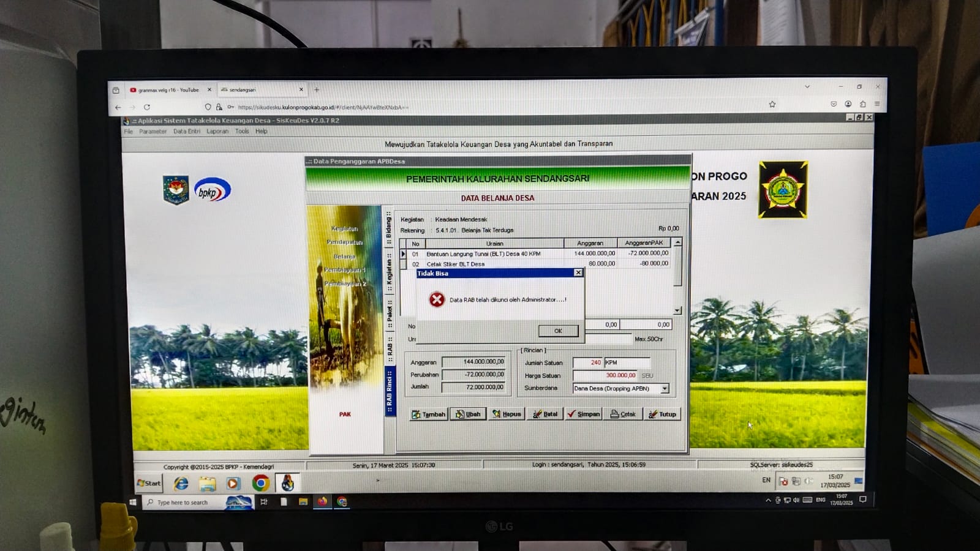Screen dimensions: 980x551
Task: Click the Jumlah Satuan value field
Action: (587, 362)
